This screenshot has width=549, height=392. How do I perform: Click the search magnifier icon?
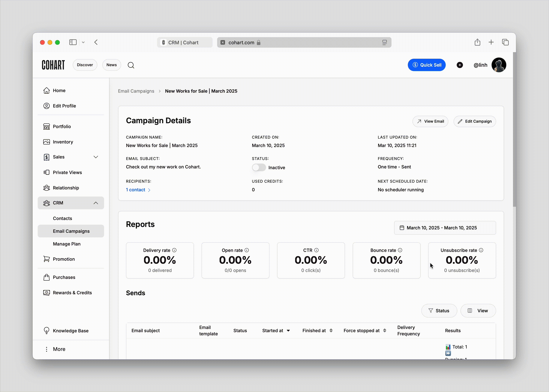click(x=131, y=65)
